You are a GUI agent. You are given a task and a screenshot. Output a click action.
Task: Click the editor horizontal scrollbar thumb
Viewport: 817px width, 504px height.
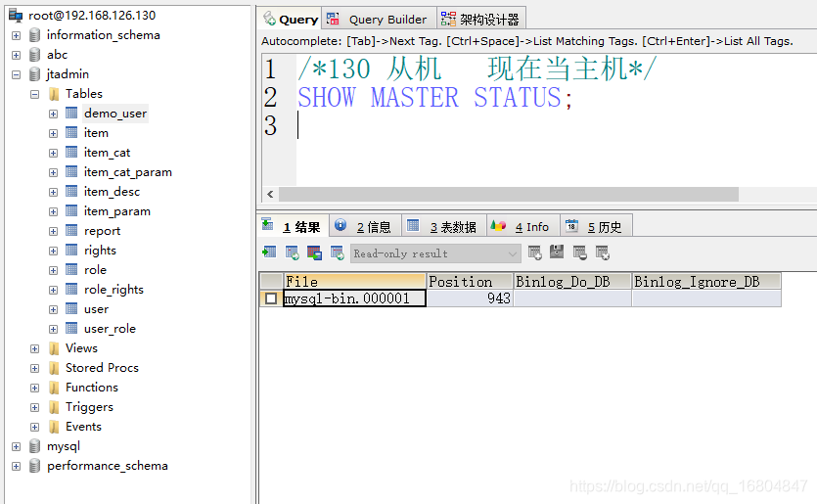[x=509, y=195]
